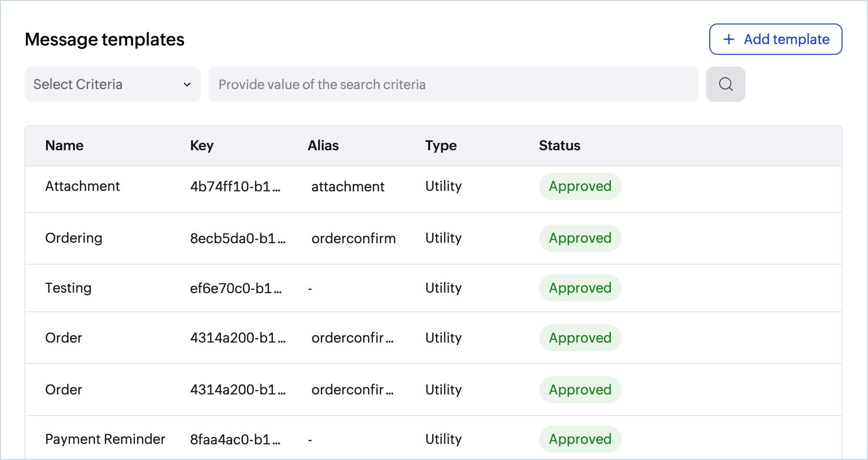868x460 pixels.
Task: Click the Key column header
Action: click(202, 145)
